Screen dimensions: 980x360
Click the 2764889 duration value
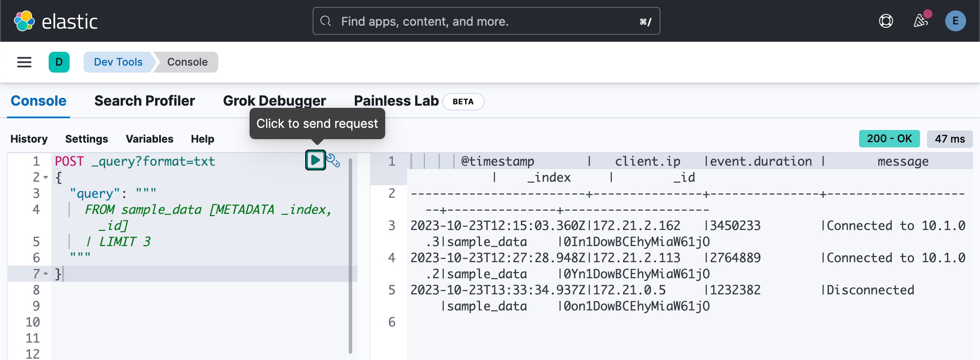(x=735, y=258)
